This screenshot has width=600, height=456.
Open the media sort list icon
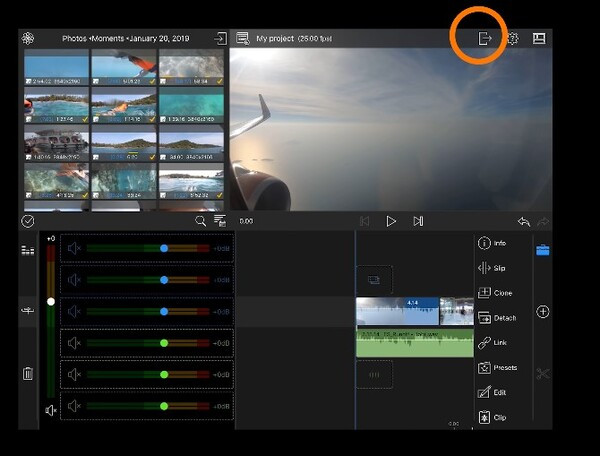click(x=220, y=221)
